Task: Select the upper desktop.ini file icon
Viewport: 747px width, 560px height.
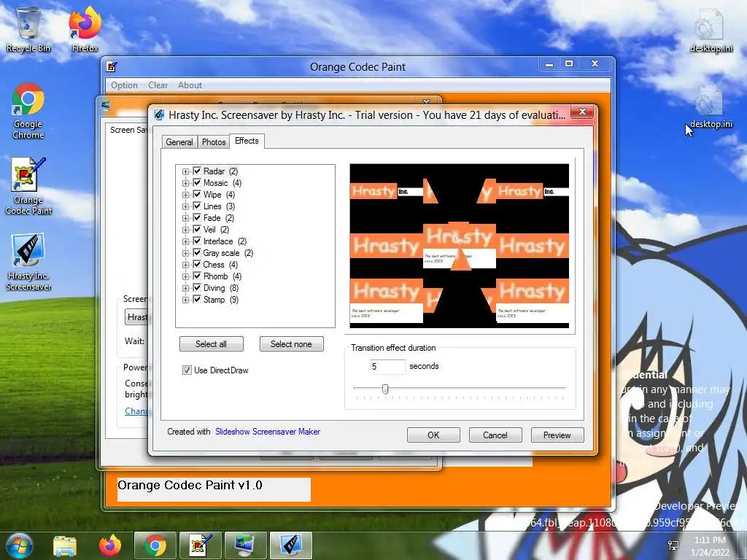Action: click(711, 29)
